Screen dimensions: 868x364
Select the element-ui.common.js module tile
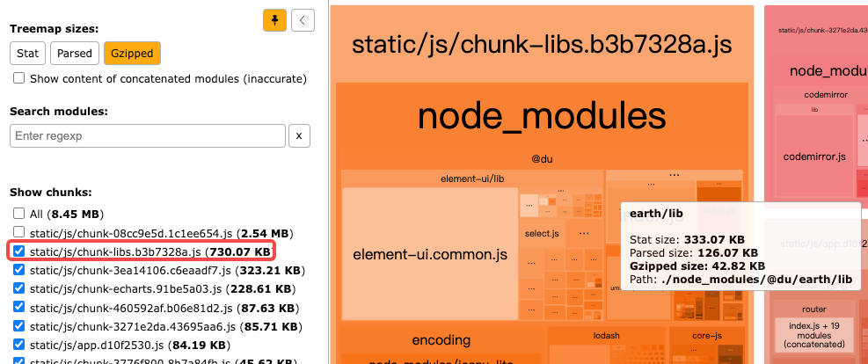[x=430, y=254]
